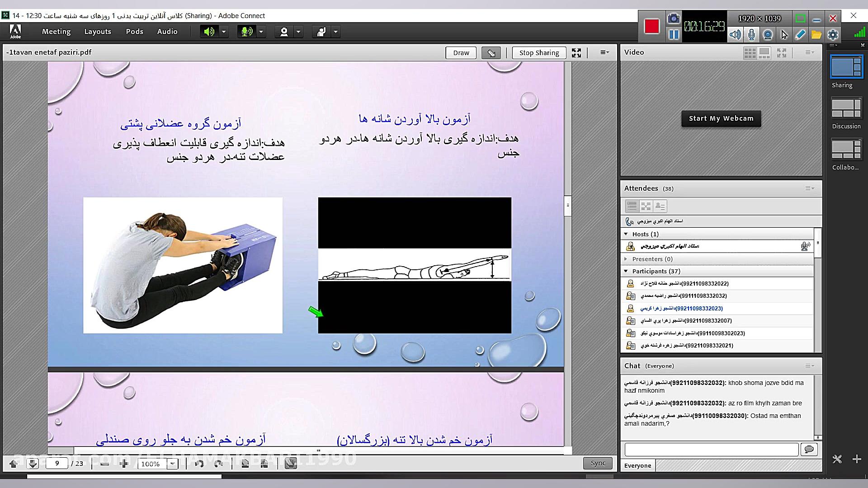Click the recording indicator red square

651,27
